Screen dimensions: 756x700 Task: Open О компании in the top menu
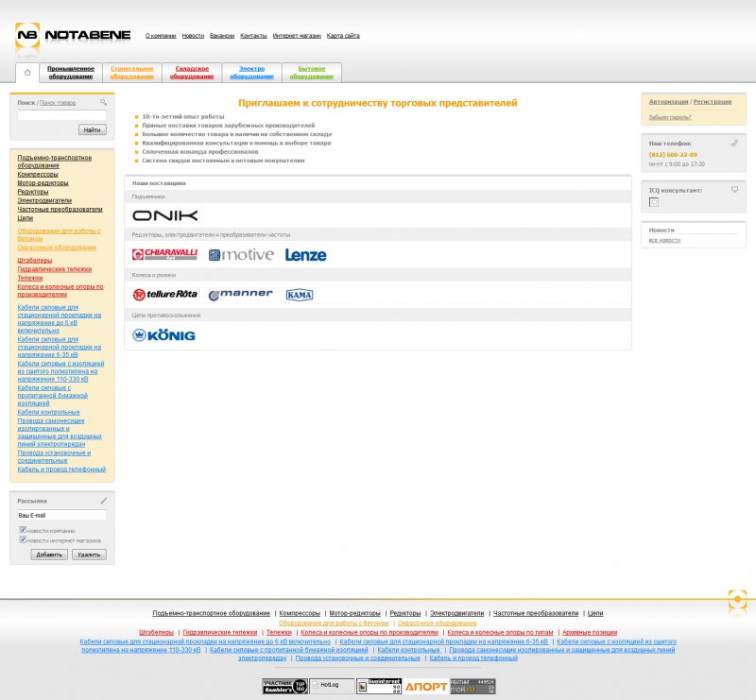161,36
